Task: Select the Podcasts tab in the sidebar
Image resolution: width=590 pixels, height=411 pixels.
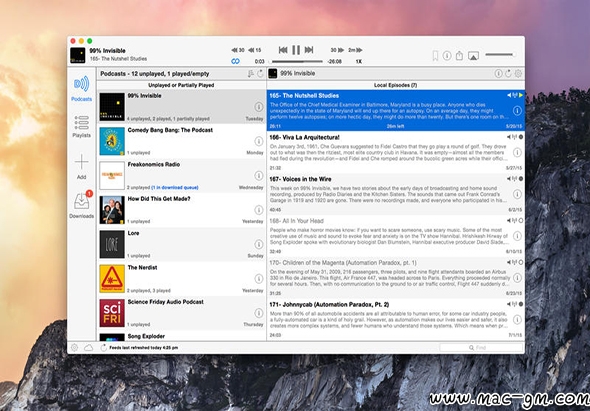Action: pyautogui.click(x=82, y=89)
